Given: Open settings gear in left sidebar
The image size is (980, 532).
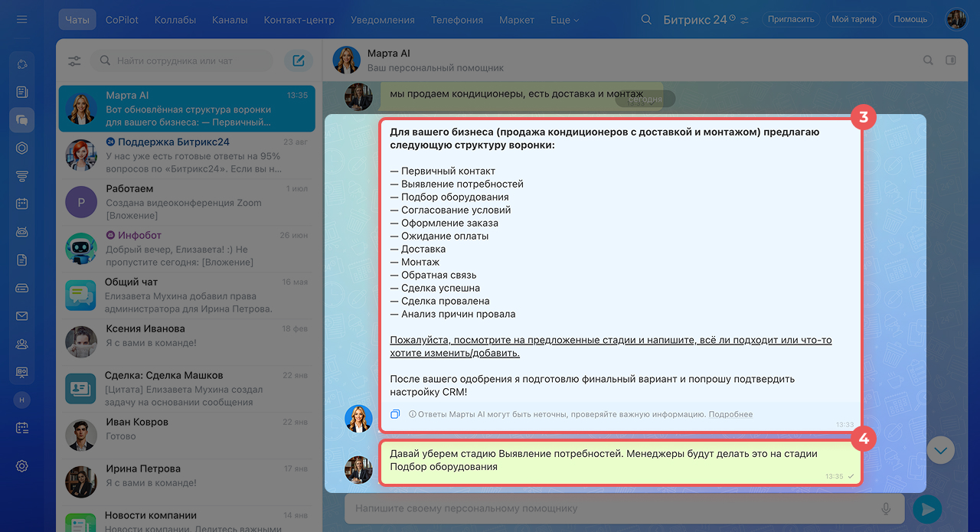Looking at the screenshot, I should coord(22,465).
